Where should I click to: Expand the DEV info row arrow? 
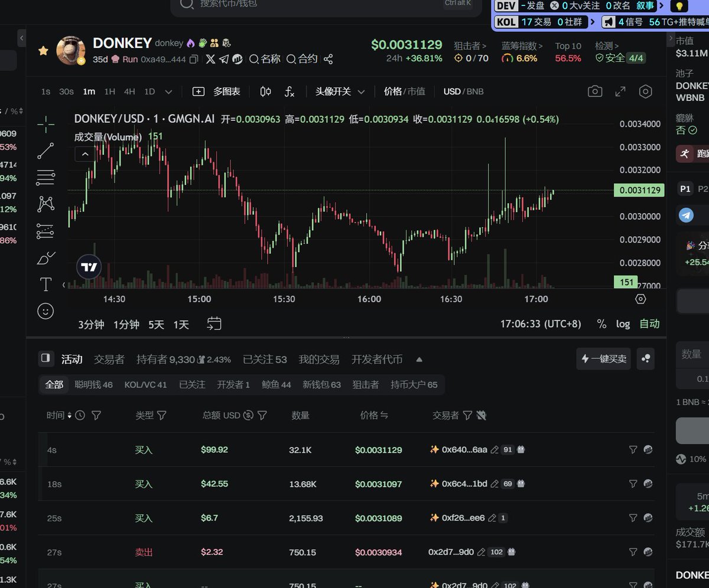(662, 5)
